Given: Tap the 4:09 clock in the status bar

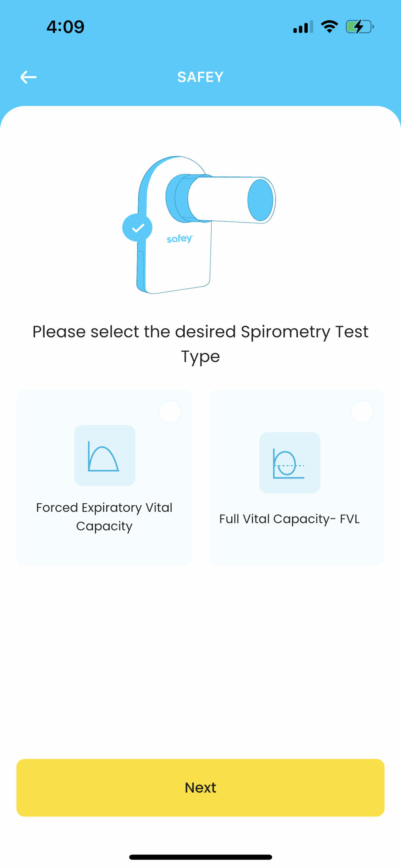Looking at the screenshot, I should 65,27.
